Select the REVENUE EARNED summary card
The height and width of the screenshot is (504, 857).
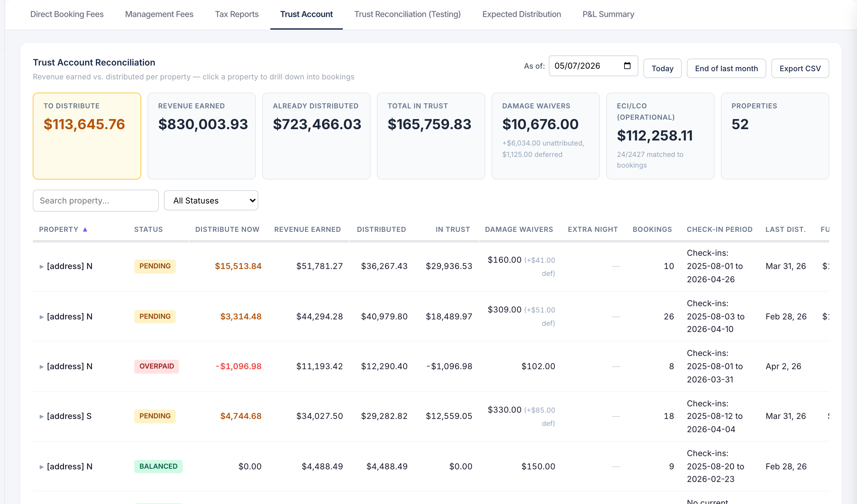pos(202,136)
